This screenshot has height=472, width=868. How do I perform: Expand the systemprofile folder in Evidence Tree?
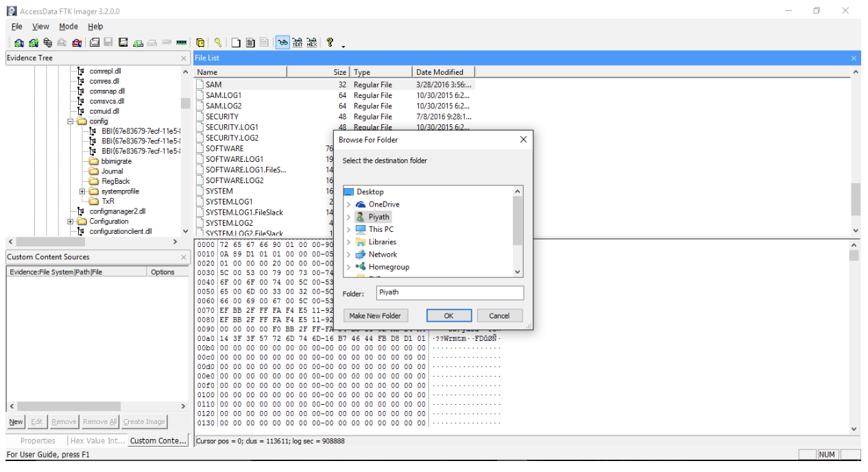point(82,191)
